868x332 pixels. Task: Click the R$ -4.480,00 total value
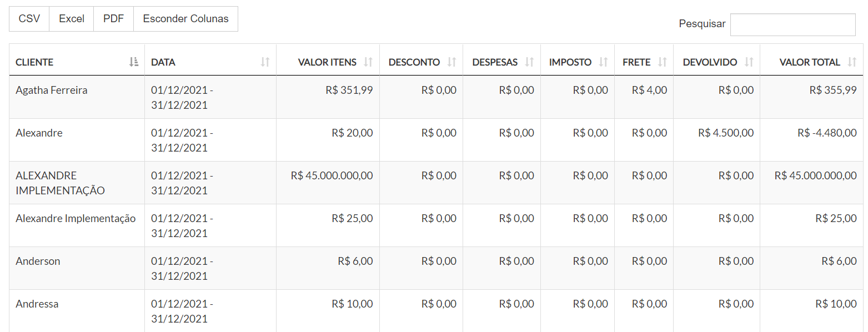[x=827, y=133]
